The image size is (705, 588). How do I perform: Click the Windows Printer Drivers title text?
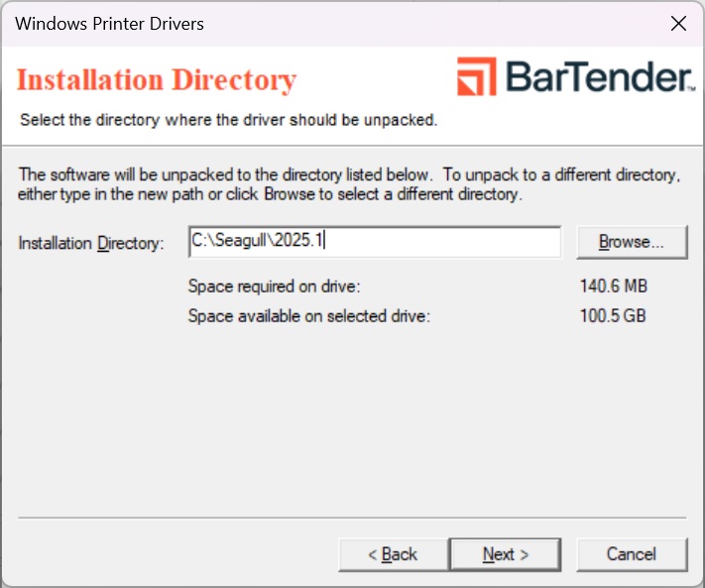click(x=110, y=23)
